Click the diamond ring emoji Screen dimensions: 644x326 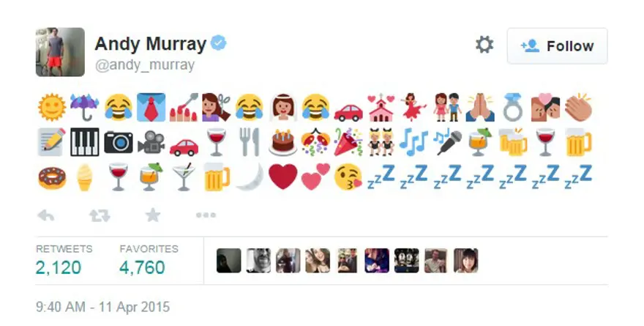click(x=513, y=107)
